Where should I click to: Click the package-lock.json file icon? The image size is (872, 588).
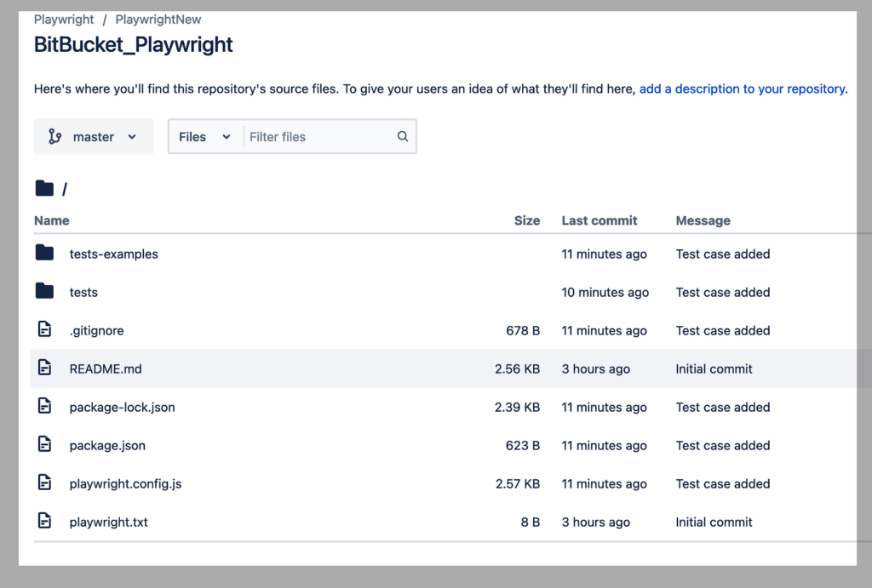[x=44, y=407]
